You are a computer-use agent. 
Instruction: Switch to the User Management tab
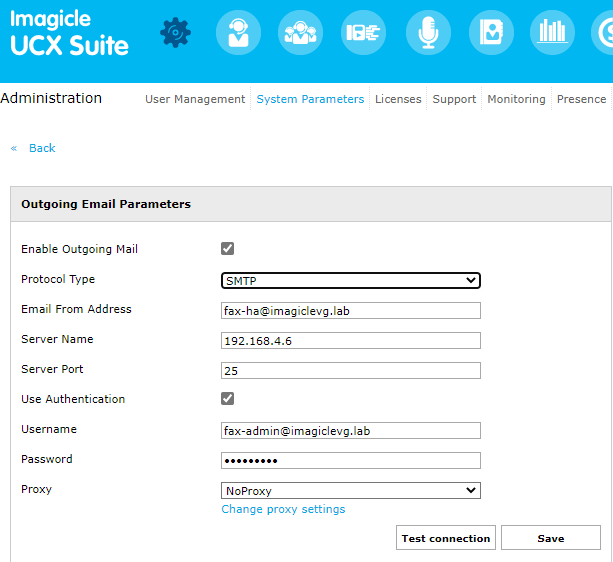[x=195, y=99]
